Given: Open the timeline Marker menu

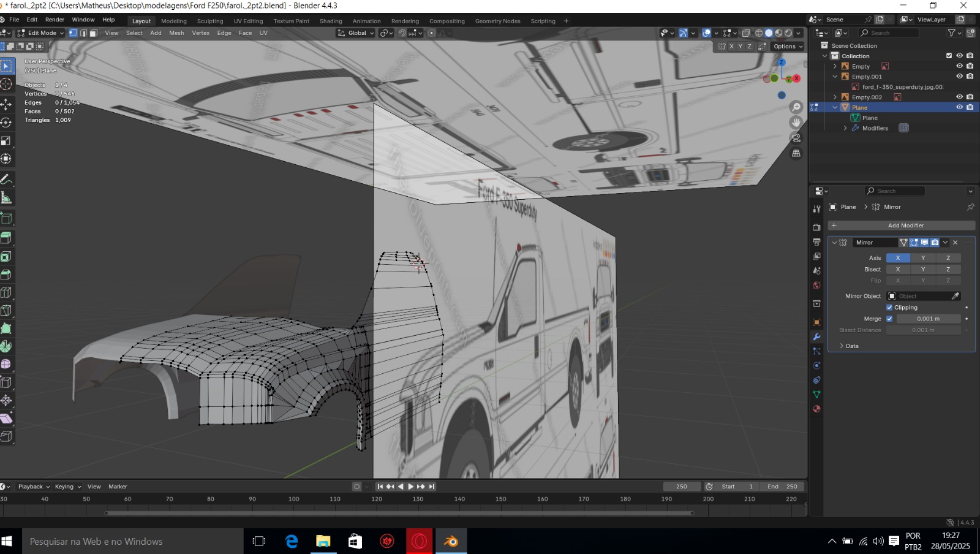Looking at the screenshot, I should point(118,487).
